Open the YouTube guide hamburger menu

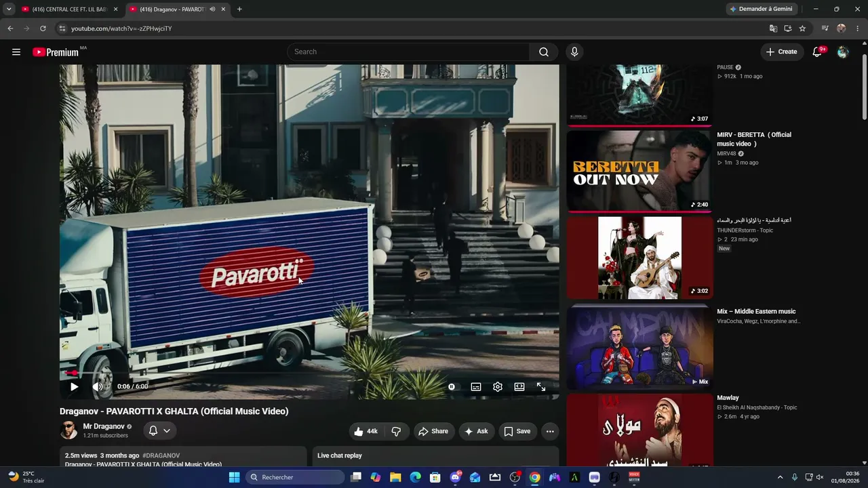16,52
